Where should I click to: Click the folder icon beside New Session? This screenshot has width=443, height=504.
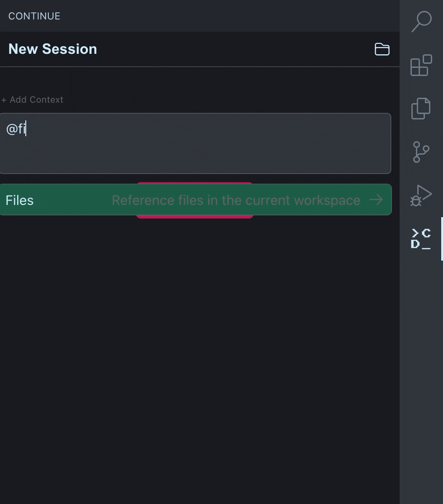click(382, 49)
